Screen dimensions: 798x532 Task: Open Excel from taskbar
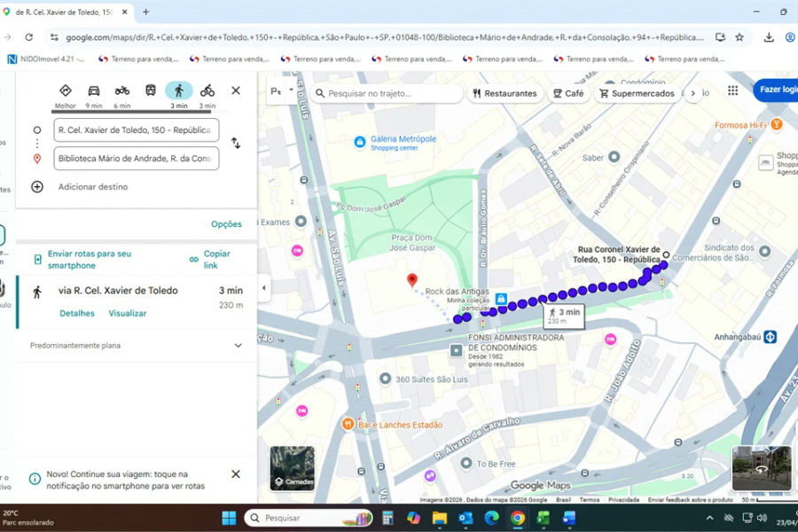click(x=543, y=518)
